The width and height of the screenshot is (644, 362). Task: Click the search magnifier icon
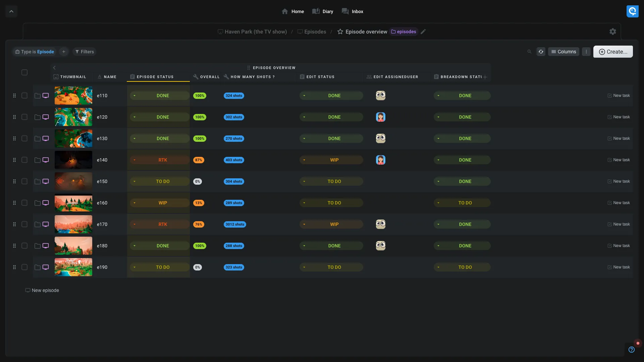529,52
